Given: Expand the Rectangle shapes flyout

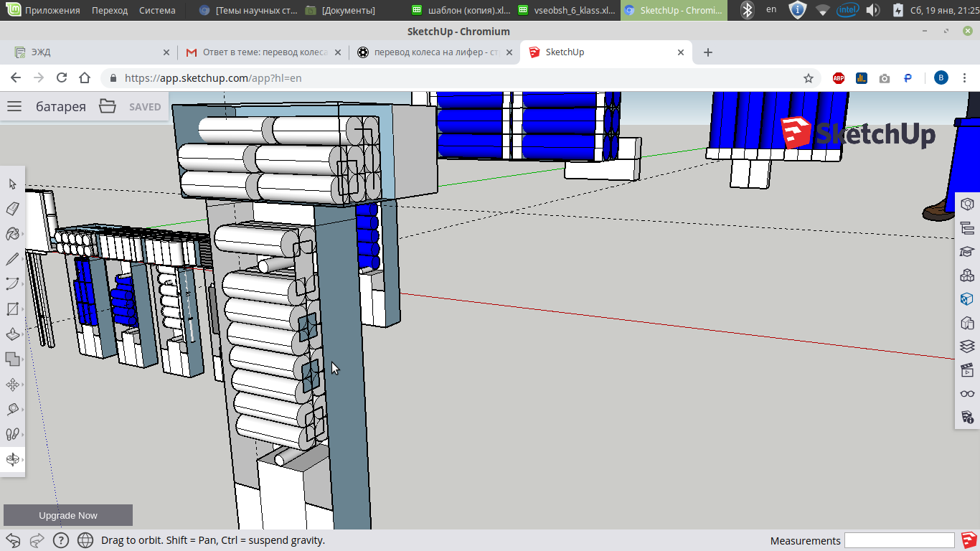Looking at the screenshot, I should click(x=22, y=309).
